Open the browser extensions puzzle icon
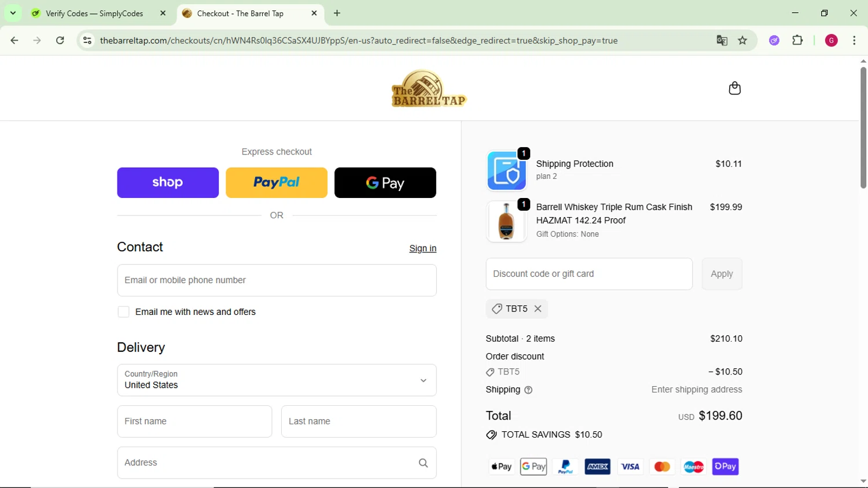868x488 pixels. [797, 41]
